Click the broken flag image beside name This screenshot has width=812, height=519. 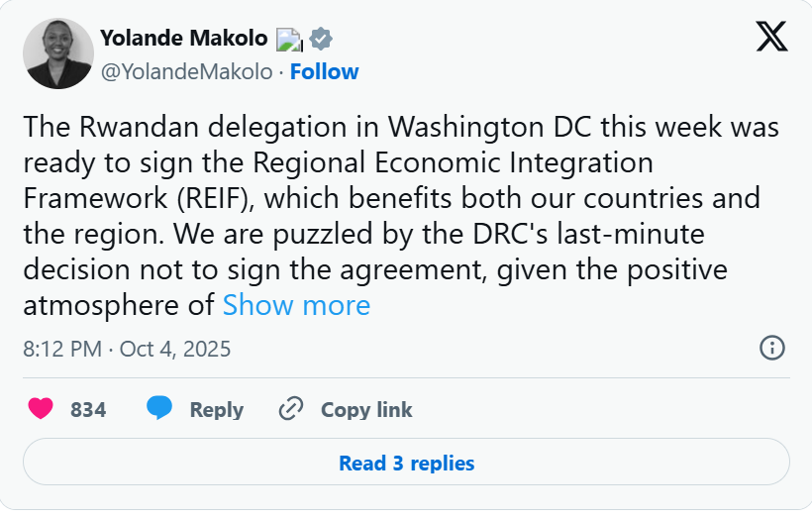[x=288, y=40]
